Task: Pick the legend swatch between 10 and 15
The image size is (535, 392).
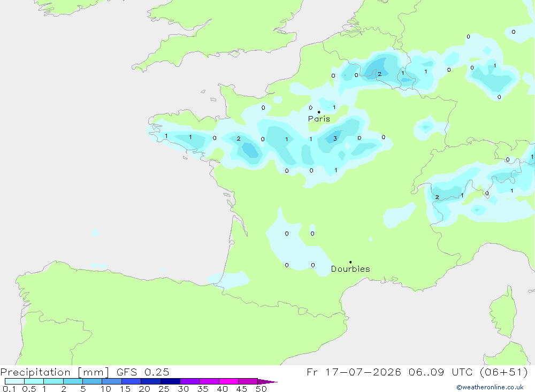Action: click(x=112, y=381)
